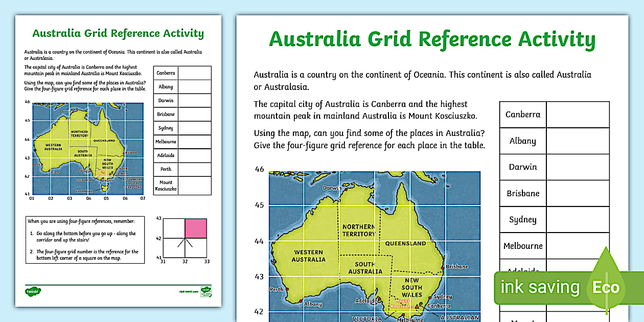Click axis number 44 beside the large map

tap(260, 241)
